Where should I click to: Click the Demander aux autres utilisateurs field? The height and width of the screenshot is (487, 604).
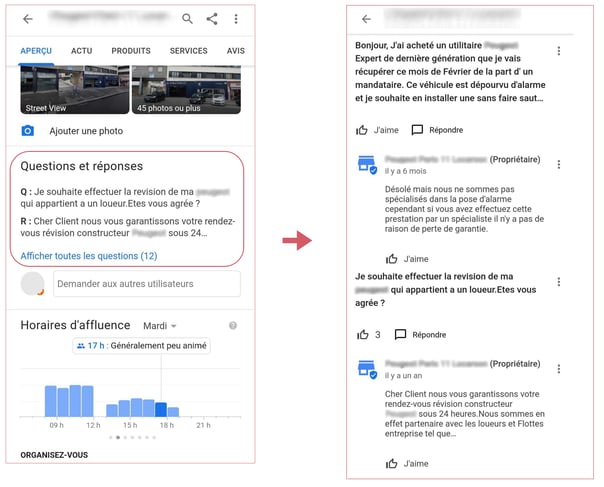click(147, 284)
